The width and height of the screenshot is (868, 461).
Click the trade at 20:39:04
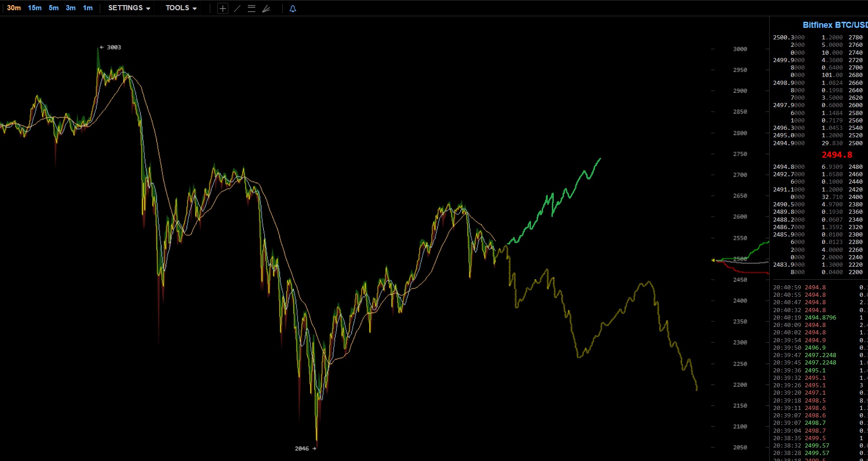tap(820, 431)
